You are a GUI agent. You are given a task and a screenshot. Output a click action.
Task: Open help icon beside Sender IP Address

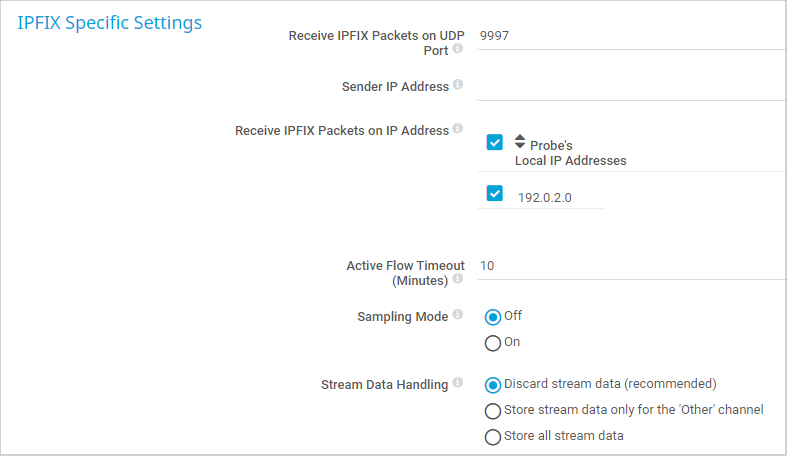pos(458,85)
